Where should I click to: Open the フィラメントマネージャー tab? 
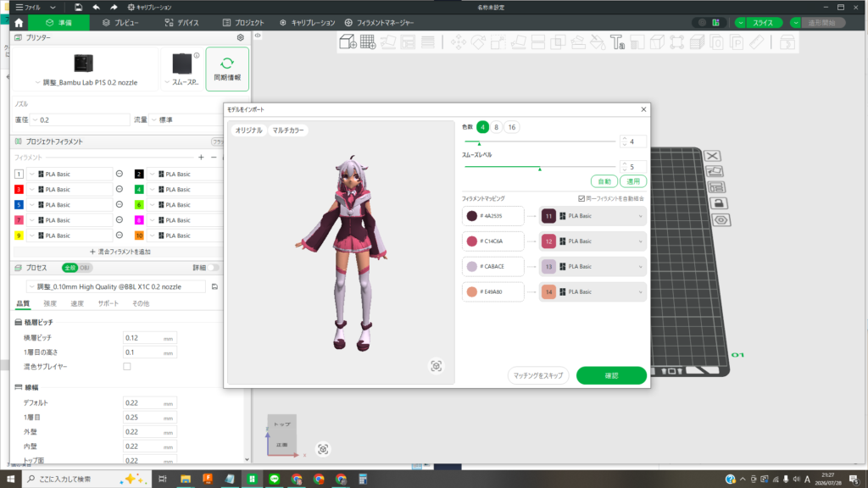[379, 23]
